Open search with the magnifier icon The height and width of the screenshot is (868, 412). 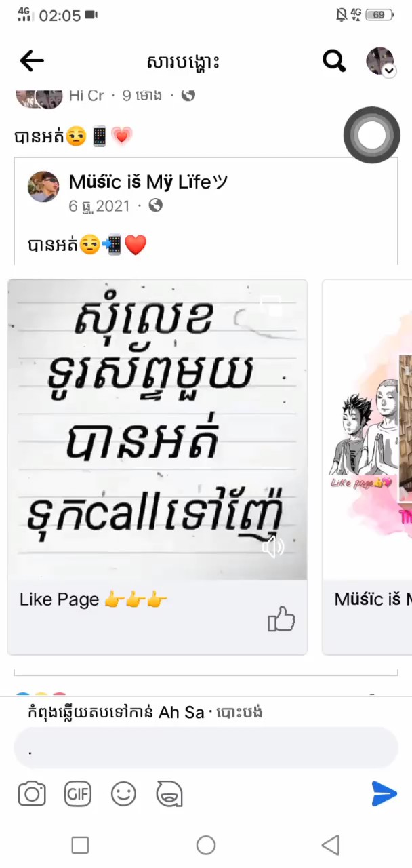point(333,61)
